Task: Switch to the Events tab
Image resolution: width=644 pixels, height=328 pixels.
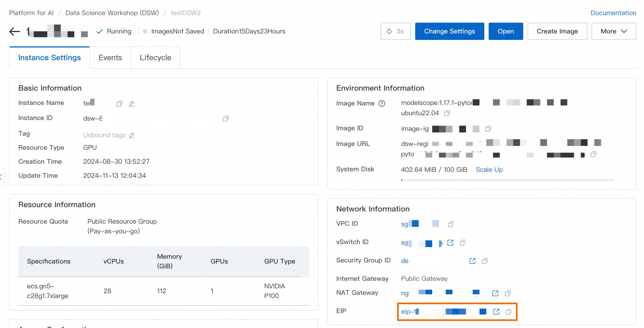Action: [x=110, y=58]
